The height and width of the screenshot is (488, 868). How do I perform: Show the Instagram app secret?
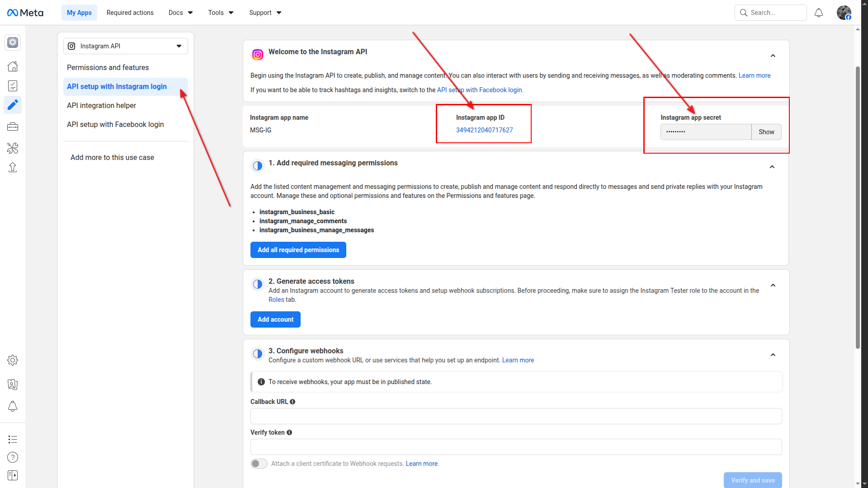point(766,132)
